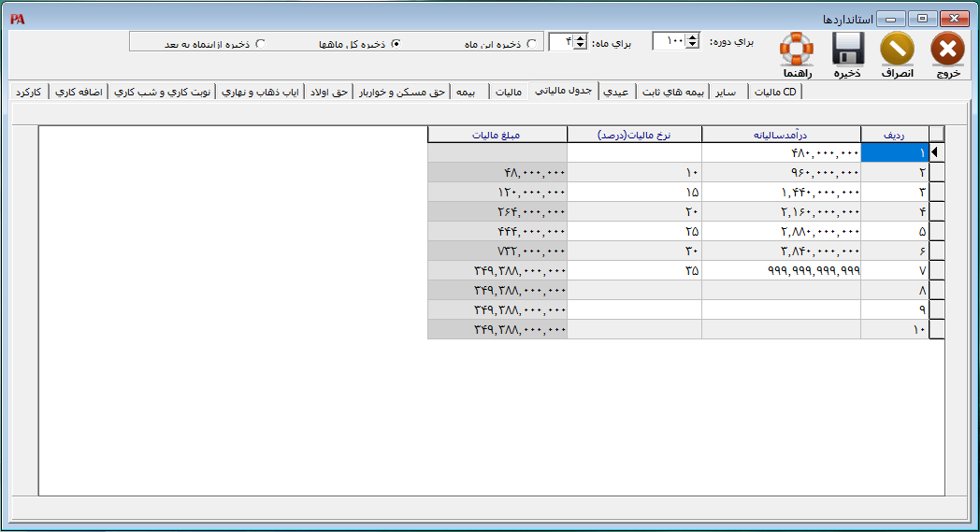Select row 7 annual income cell 999,999,999,999
Viewport: 980px width, 532px height.
(780, 270)
